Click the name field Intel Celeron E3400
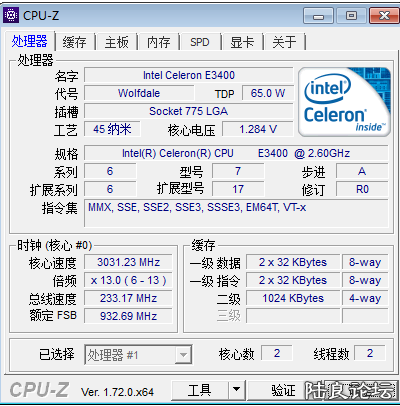This screenshot has width=400, height=406. pyautogui.click(x=189, y=75)
